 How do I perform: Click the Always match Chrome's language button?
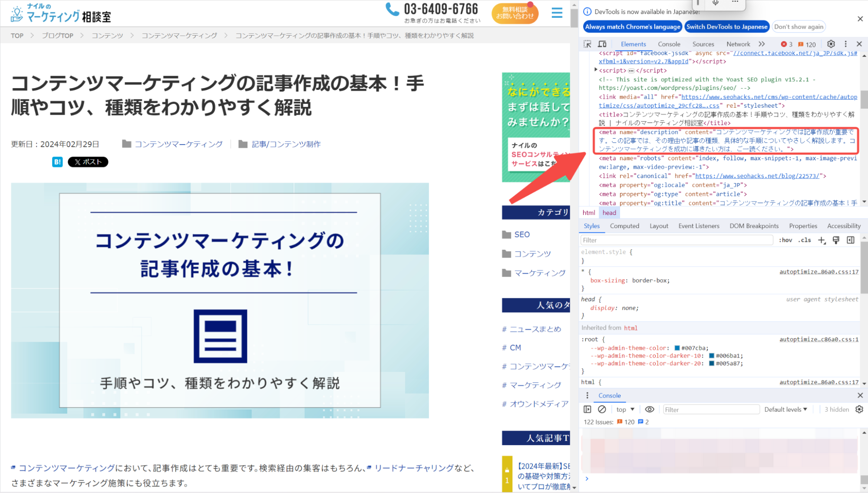pos(632,27)
